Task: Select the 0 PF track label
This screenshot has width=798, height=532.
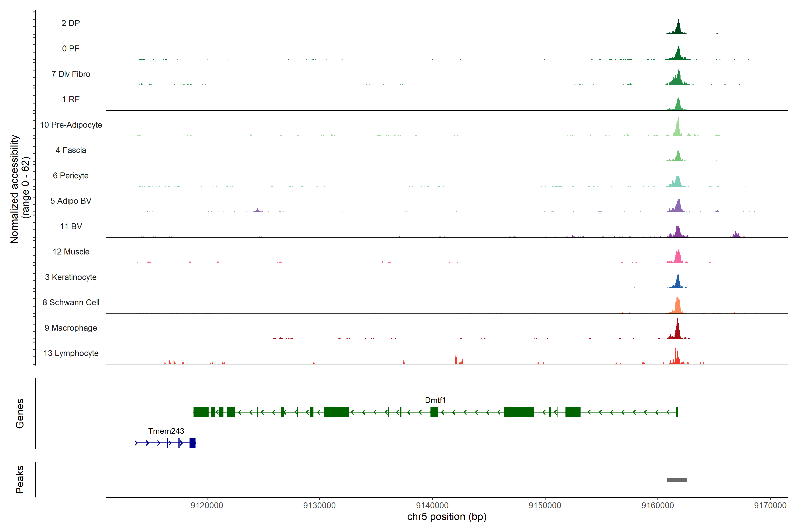Action: pos(70,49)
